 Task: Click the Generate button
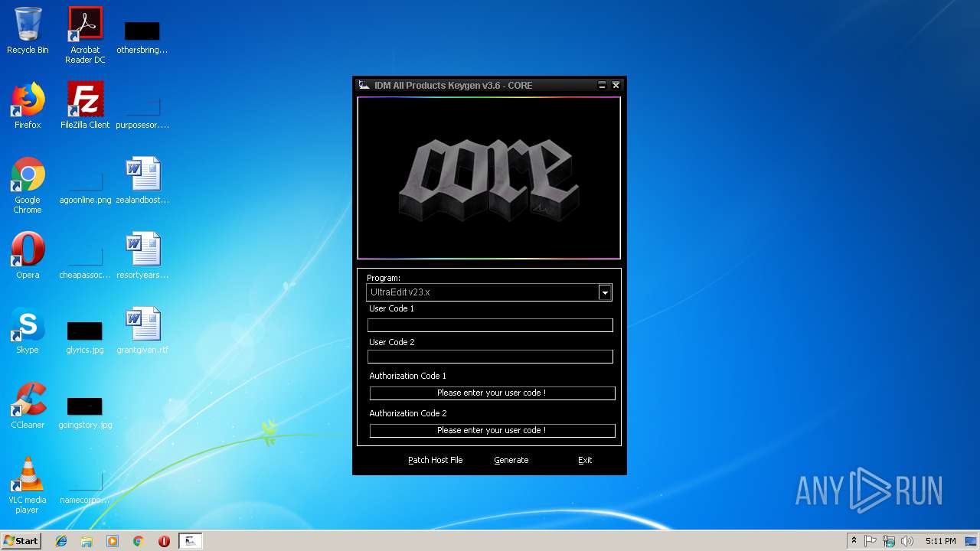pos(511,460)
